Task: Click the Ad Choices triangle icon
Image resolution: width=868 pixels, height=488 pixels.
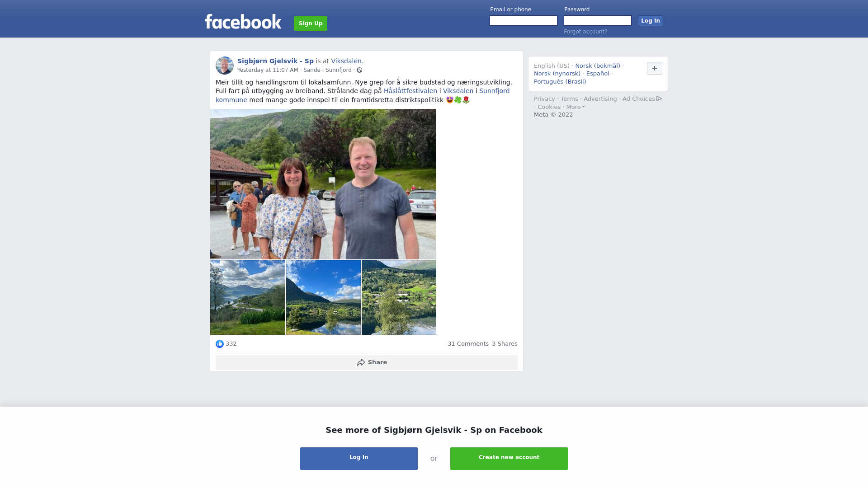Action: coord(659,99)
